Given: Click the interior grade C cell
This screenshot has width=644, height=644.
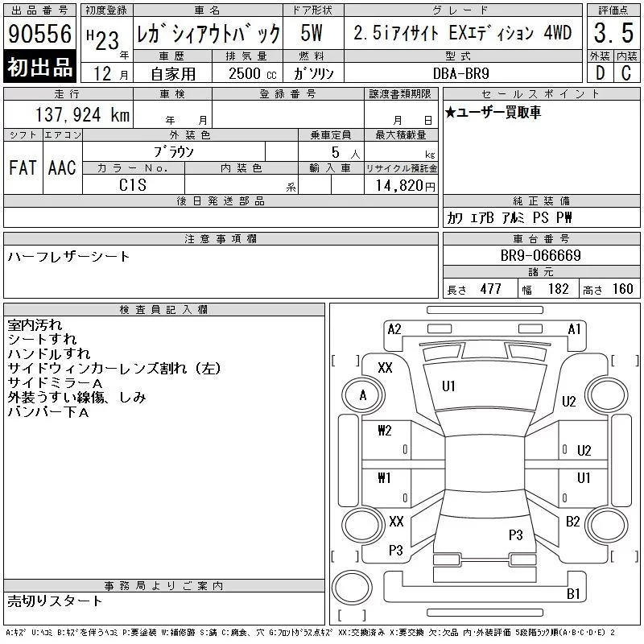Looking at the screenshot, I should [627, 72].
